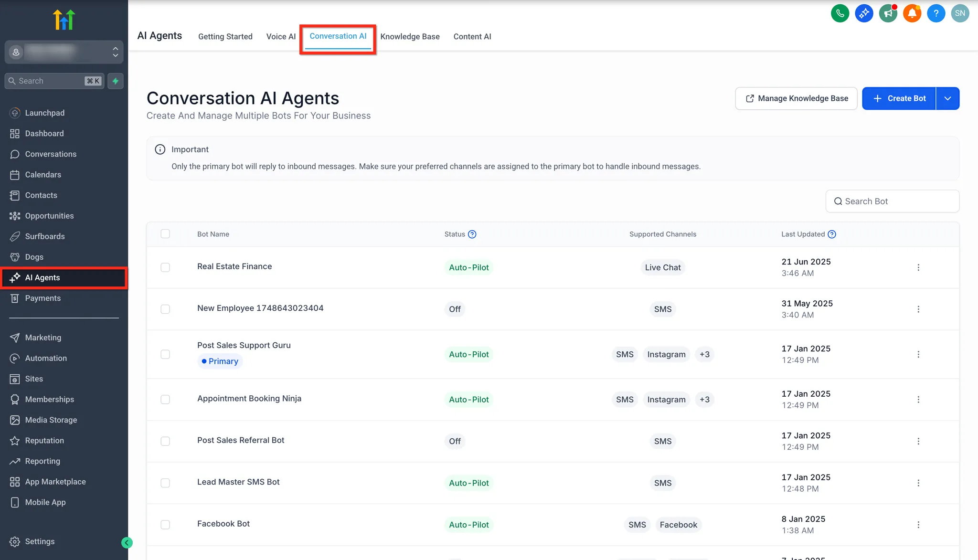Click the Status column help icon
The width and height of the screenshot is (978, 560).
(x=472, y=234)
